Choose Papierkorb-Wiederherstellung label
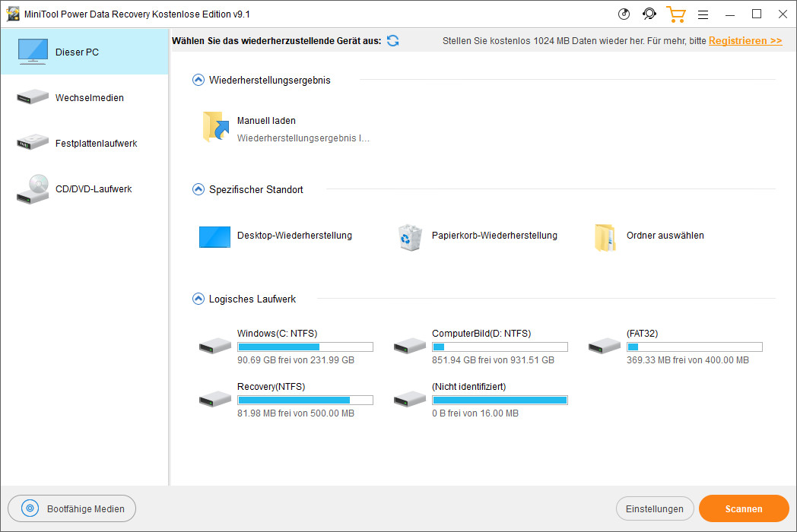The height and width of the screenshot is (532, 797). (x=494, y=236)
